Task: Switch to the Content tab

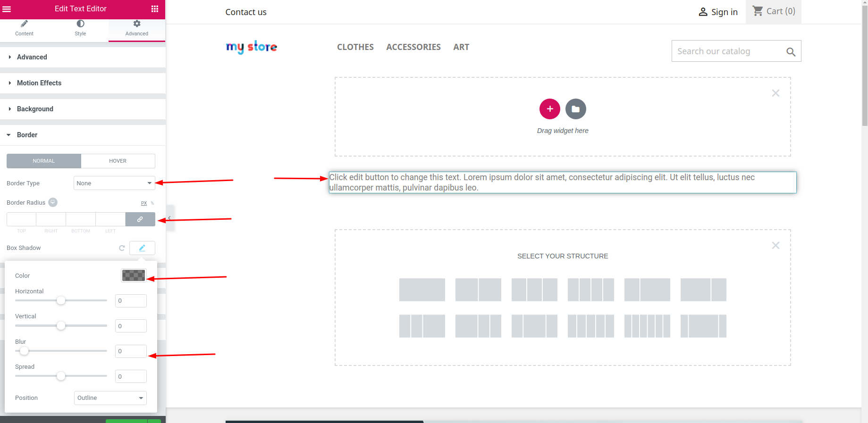Action: (24, 28)
